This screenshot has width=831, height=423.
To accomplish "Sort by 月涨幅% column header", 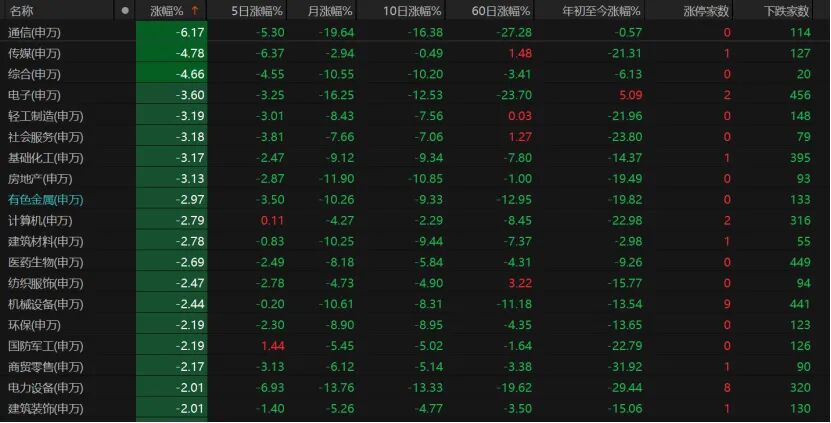I will (330, 11).
